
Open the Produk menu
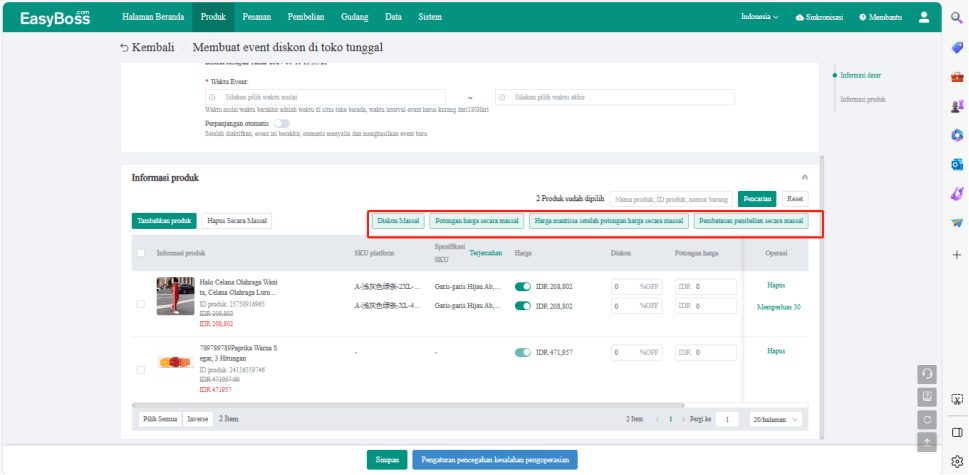click(213, 17)
